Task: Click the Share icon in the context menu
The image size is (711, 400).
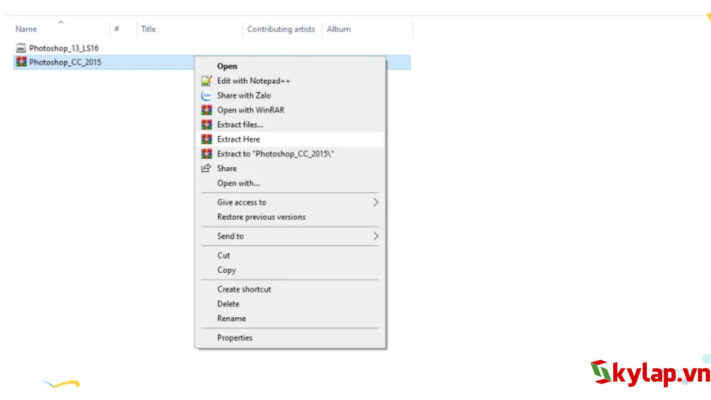Action: click(206, 169)
